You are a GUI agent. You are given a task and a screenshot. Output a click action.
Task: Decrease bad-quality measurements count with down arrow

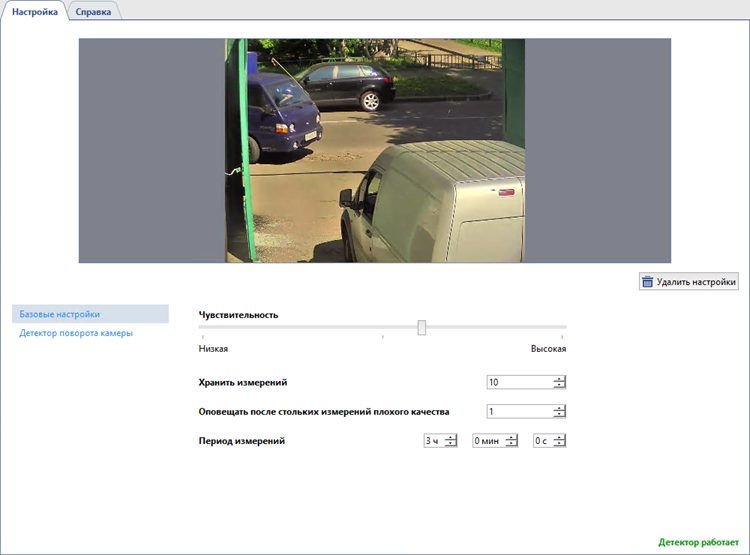click(x=559, y=414)
